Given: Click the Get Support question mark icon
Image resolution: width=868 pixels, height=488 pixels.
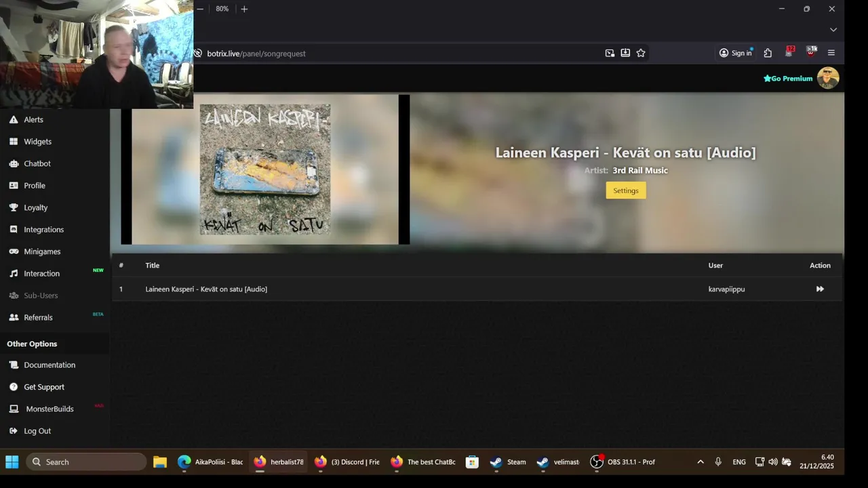Looking at the screenshot, I should pos(14,387).
